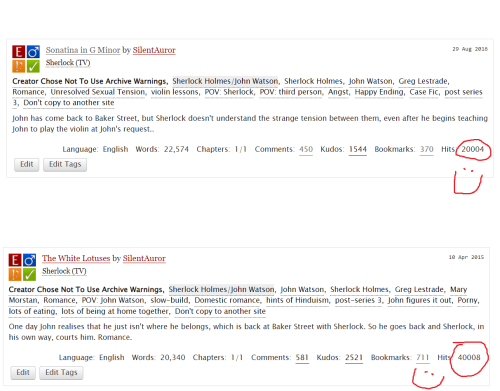500x391 pixels.
Task: Click the POV: third person tag
Action: [291, 92]
